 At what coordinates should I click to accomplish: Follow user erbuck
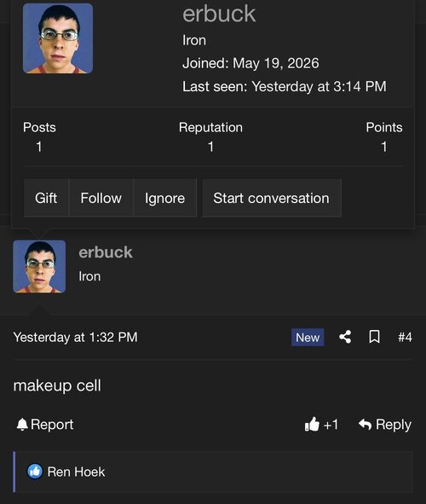pos(101,198)
